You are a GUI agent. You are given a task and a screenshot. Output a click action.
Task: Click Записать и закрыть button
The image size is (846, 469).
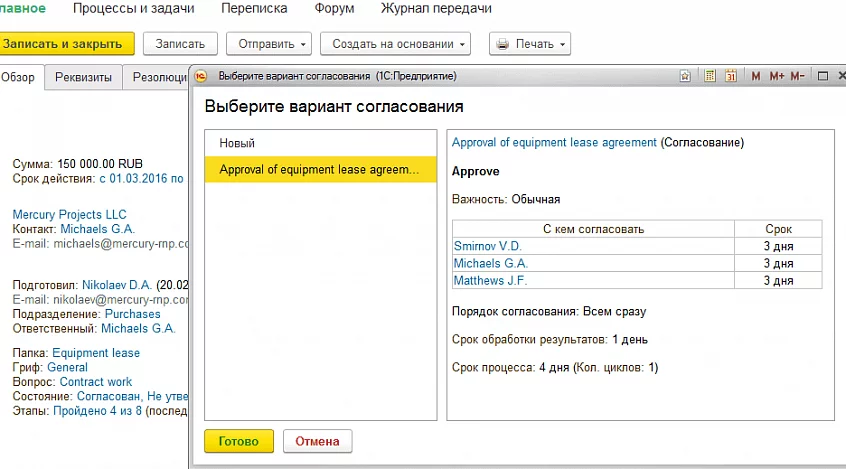65,44
